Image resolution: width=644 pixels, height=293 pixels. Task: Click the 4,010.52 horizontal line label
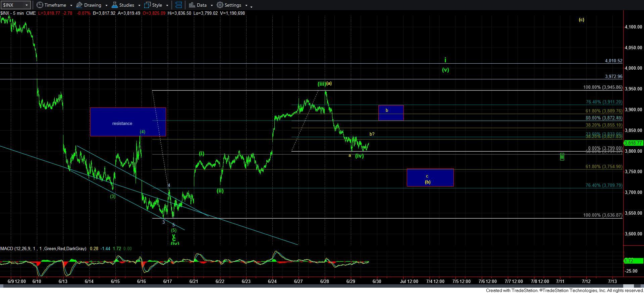point(613,61)
